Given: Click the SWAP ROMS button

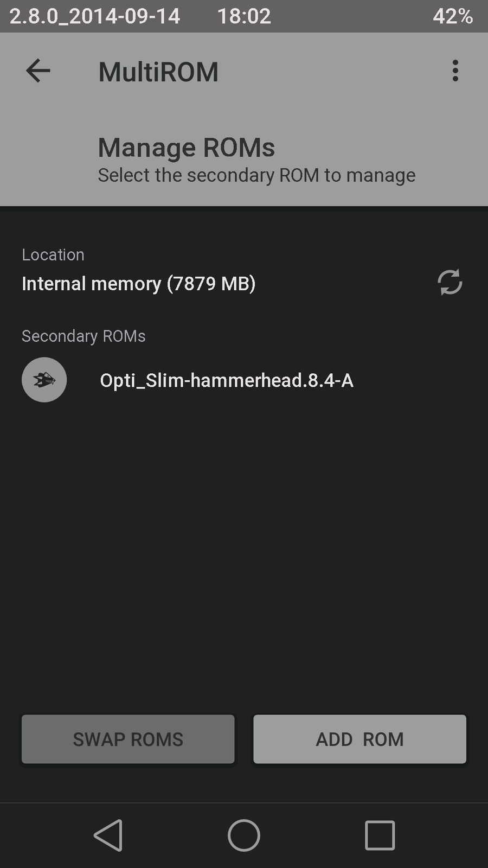Looking at the screenshot, I should (x=128, y=739).
